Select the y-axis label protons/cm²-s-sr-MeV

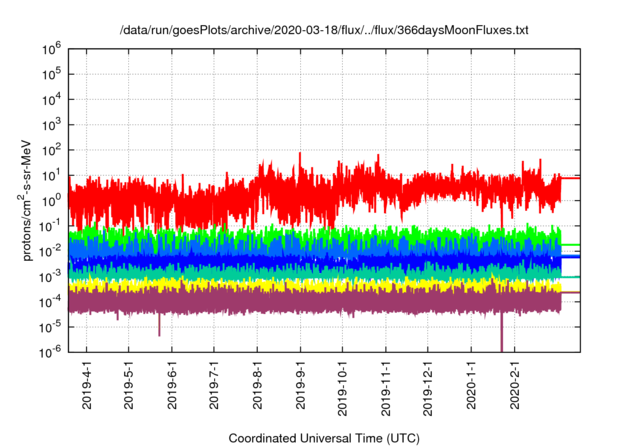pyautogui.click(x=25, y=200)
